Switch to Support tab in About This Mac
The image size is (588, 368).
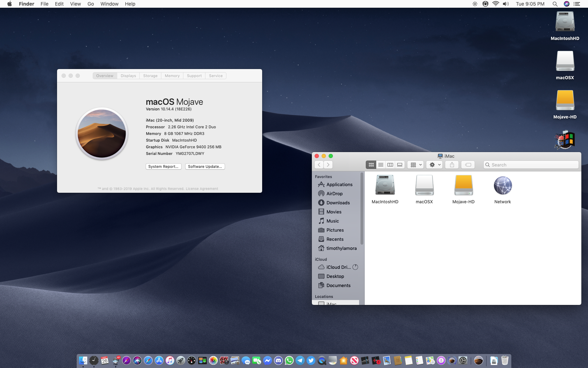194,76
